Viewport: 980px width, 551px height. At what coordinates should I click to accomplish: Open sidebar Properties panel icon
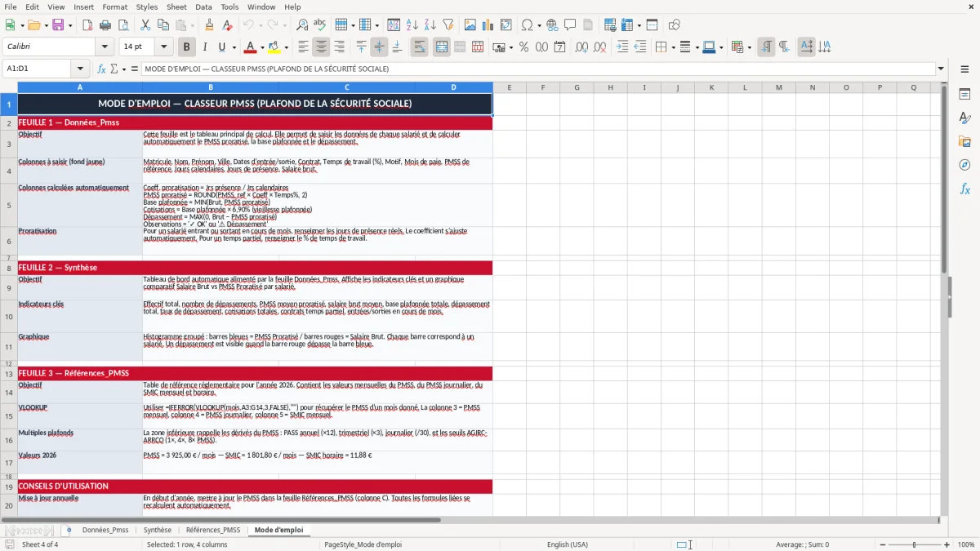point(964,95)
